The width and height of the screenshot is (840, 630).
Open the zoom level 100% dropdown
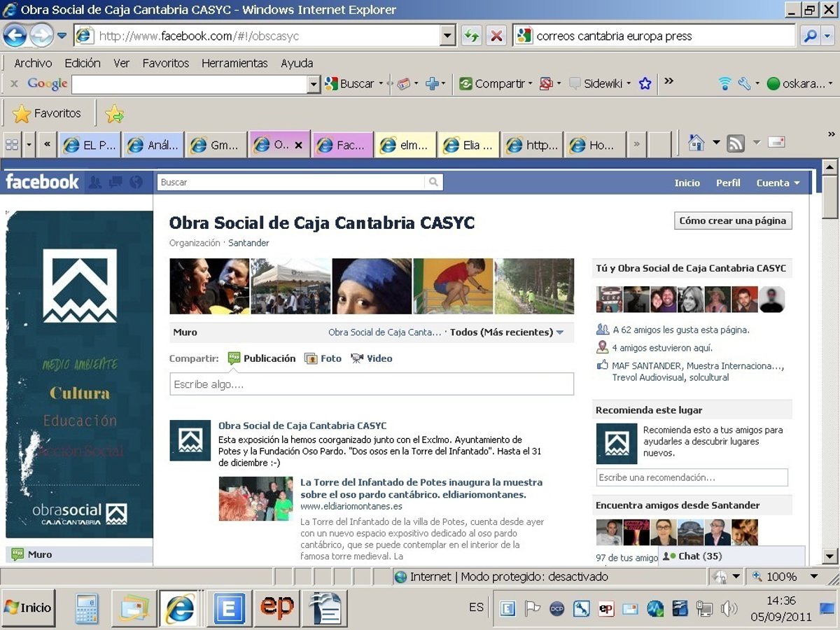[x=813, y=577]
